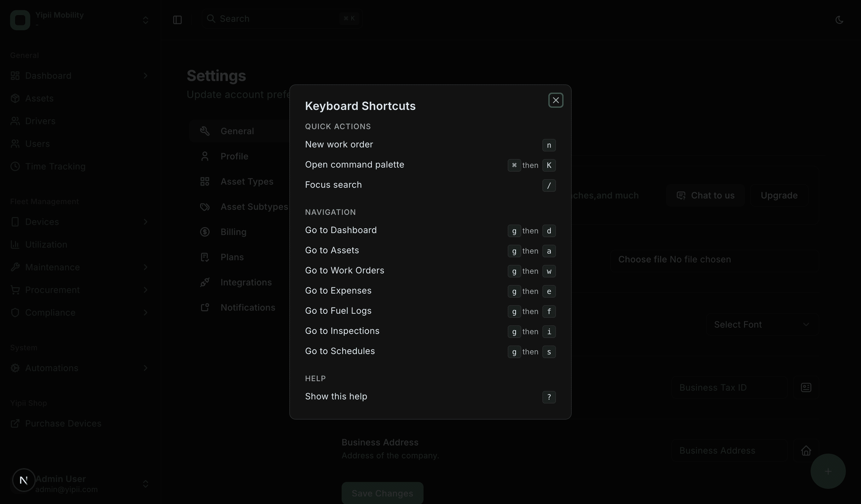Click the round plus floating action button

tap(828, 471)
